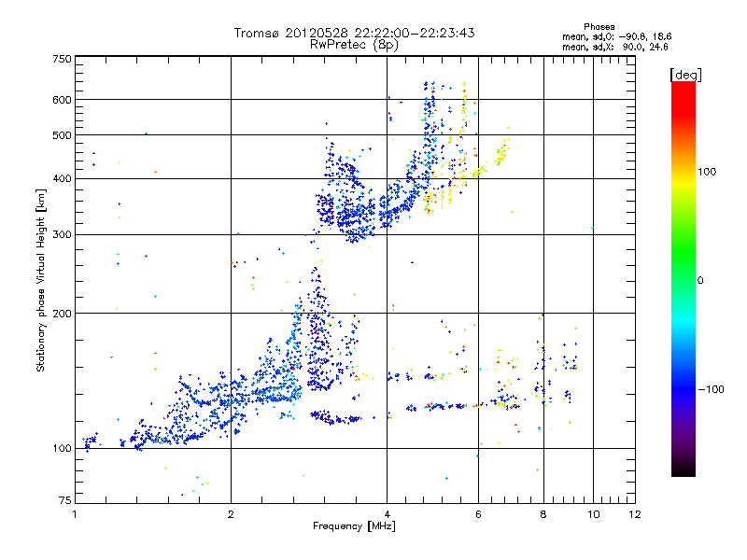Click the y-axis tick label '75'

[x=65, y=500]
